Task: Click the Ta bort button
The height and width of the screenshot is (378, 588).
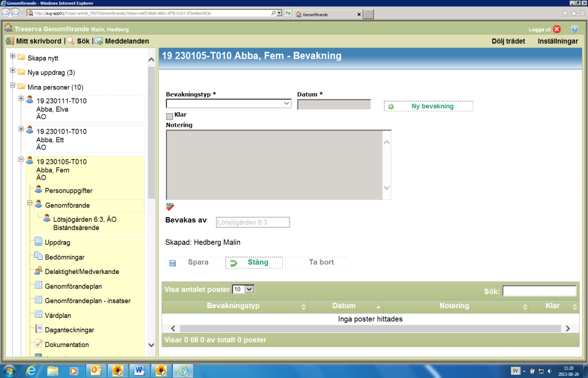Action: pos(317,262)
